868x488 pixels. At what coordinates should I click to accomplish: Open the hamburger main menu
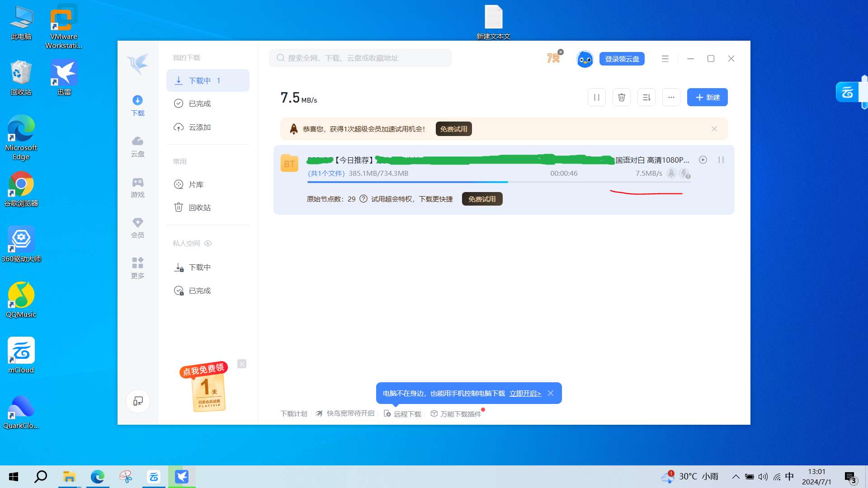click(x=665, y=59)
